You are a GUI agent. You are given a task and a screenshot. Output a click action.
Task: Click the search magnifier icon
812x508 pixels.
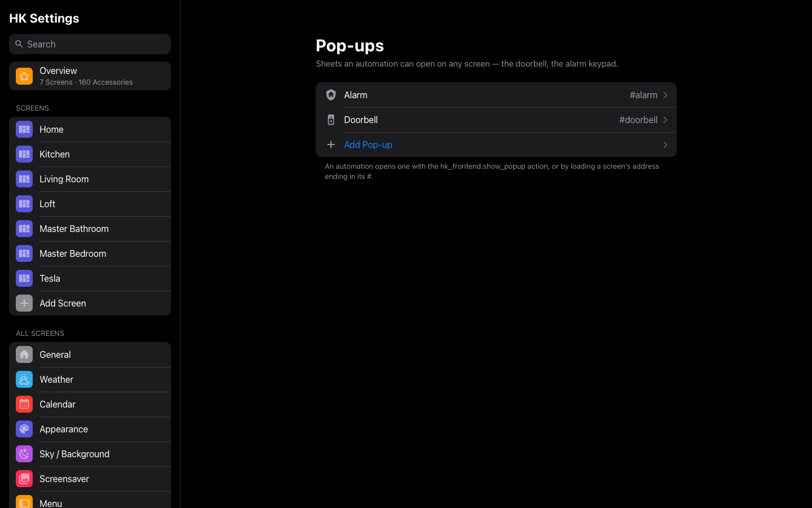(19, 44)
